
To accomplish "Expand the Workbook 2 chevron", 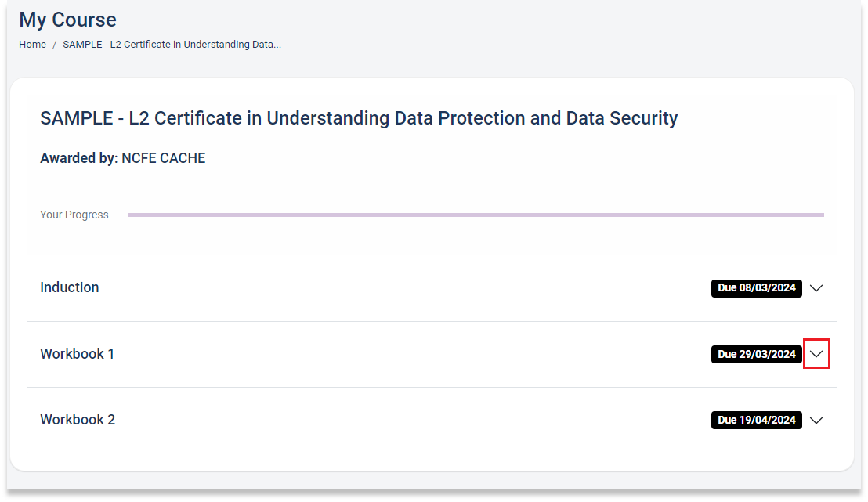I will [816, 420].
